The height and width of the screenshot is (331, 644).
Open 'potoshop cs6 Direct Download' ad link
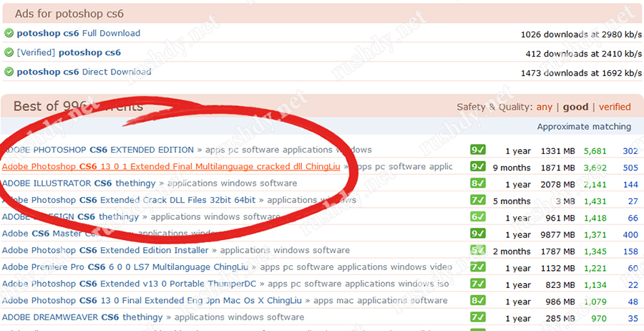[x=84, y=72]
